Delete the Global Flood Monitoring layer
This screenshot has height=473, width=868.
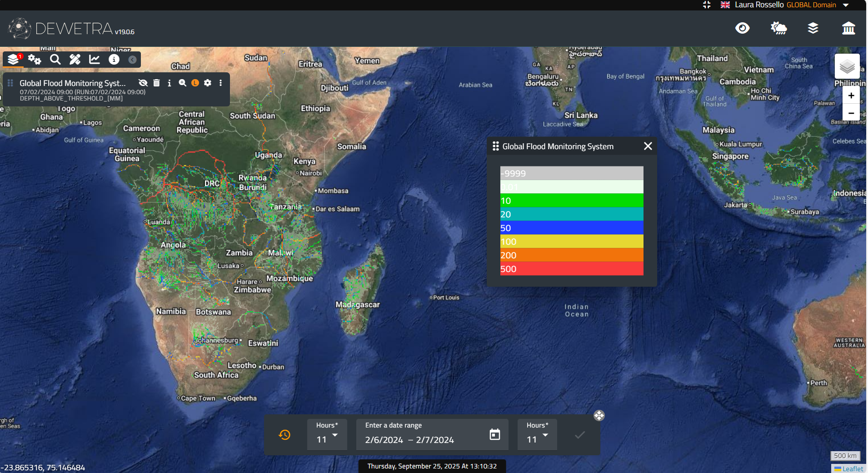[x=156, y=83]
